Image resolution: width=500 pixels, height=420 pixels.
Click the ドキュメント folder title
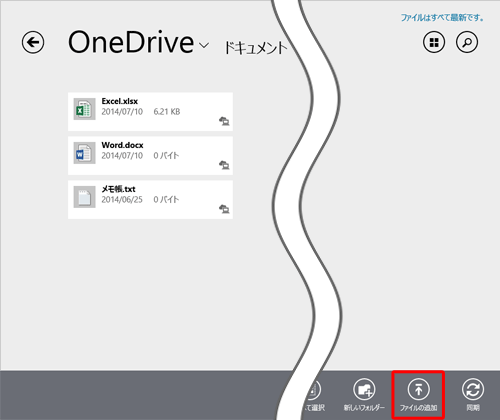coord(255,48)
